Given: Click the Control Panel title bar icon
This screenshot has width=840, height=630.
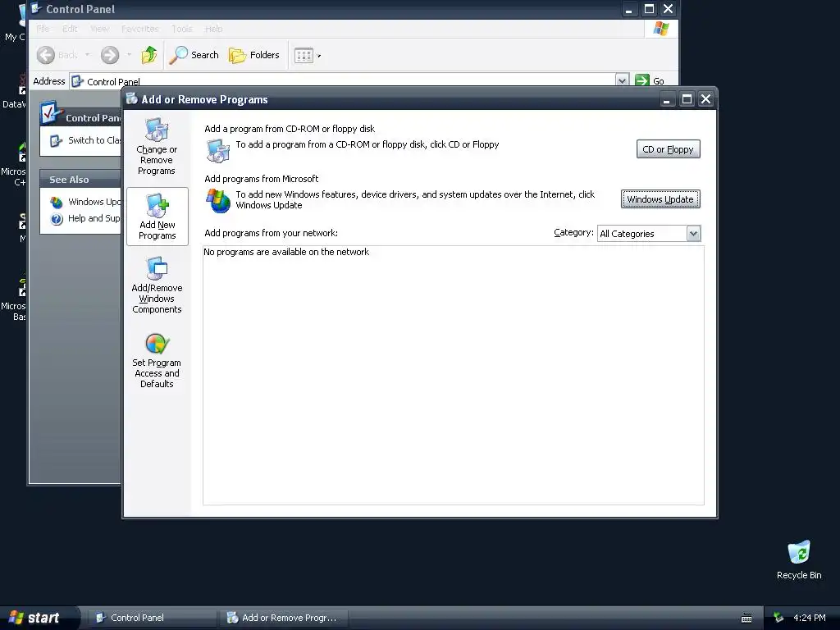Looking at the screenshot, I should point(36,8).
